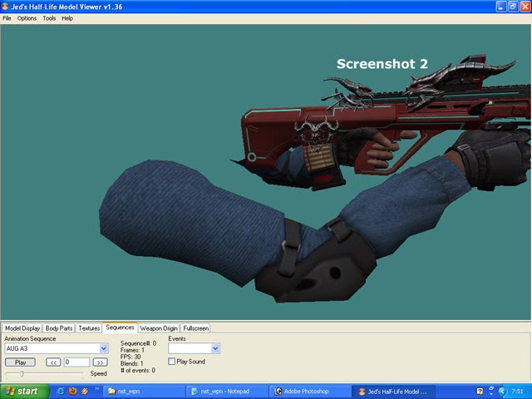Click the help tray icon
The width and height of the screenshot is (532, 399).
point(480,392)
